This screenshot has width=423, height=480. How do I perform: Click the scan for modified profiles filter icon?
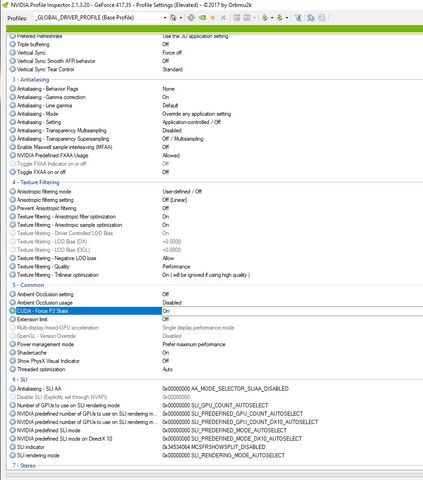tap(298, 18)
